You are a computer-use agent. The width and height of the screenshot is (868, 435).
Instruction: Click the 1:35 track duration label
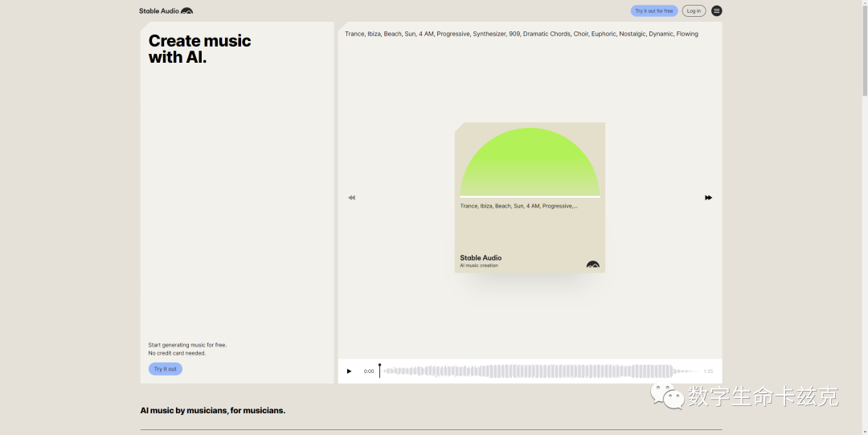click(x=708, y=371)
